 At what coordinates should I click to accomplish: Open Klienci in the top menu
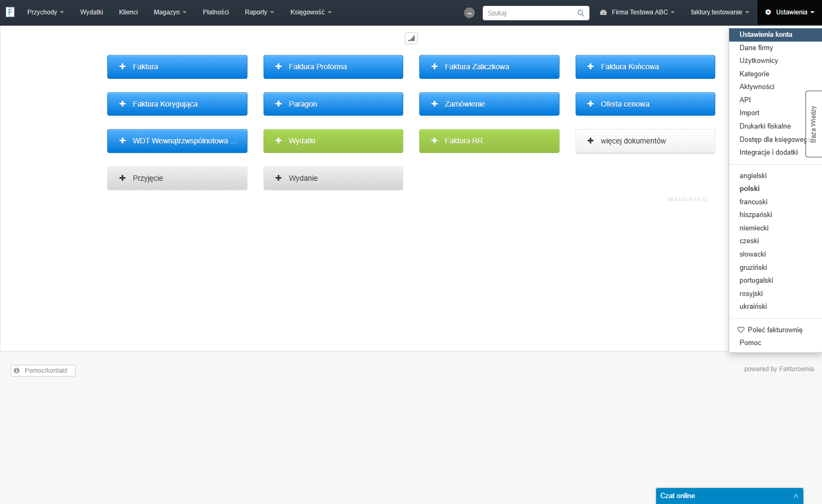[x=128, y=12]
